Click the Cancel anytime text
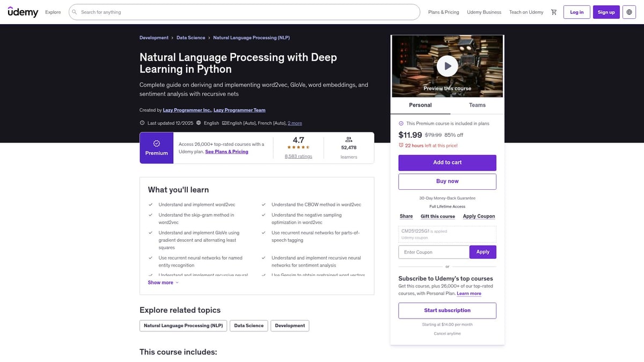Screen dimensions: 644x362 [447, 334]
